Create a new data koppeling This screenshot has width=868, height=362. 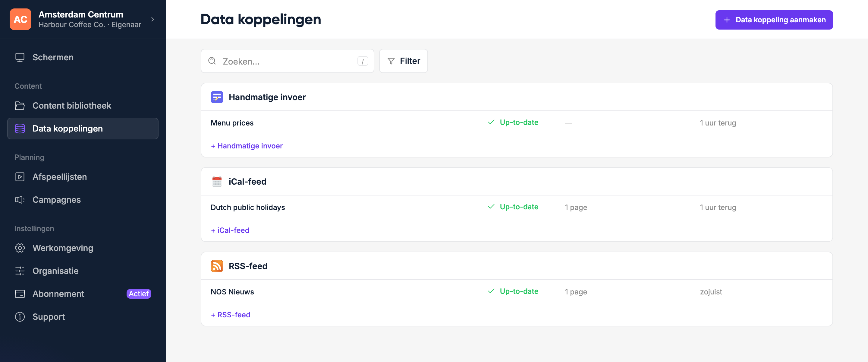[774, 20]
